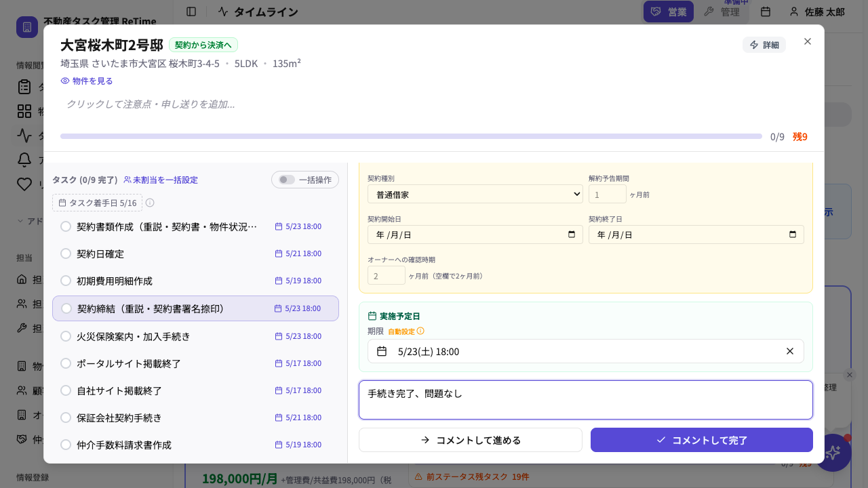This screenshot has width=868, height=488.
Task: Click the task progress bar 0/9
Action: (x=411, y=136)
